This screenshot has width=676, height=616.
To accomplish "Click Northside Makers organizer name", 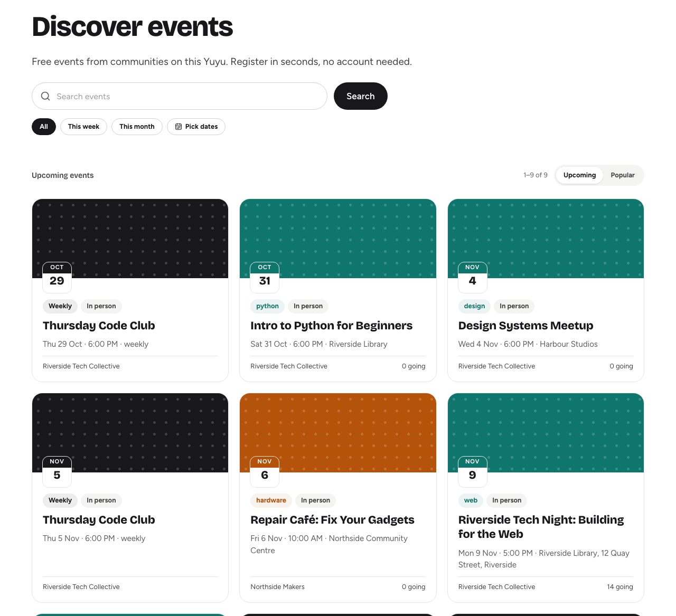I will (277, 587).
